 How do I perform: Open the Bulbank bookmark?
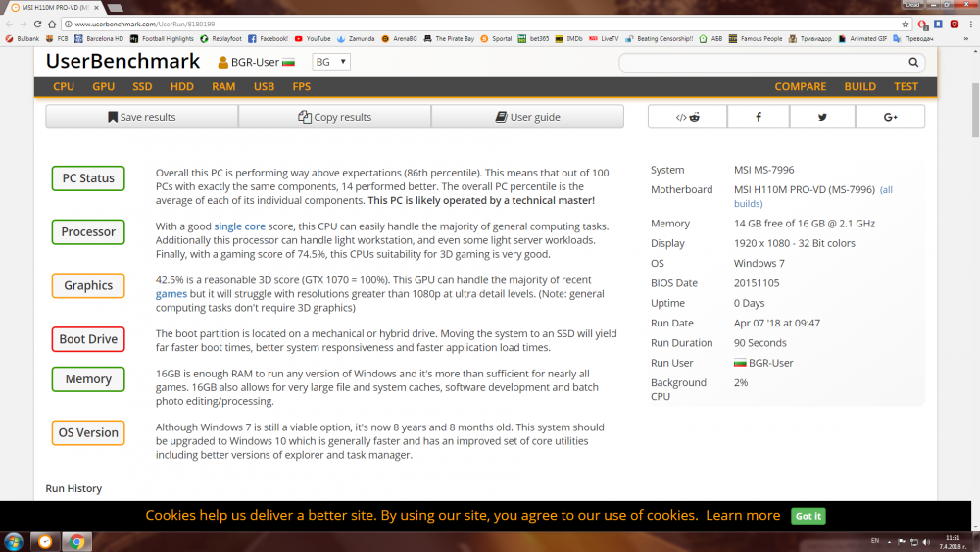(23, 39)
